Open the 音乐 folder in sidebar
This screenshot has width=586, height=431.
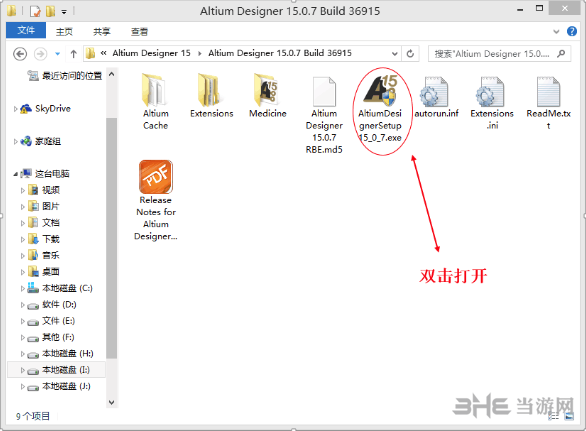click(x=44, y=255)
